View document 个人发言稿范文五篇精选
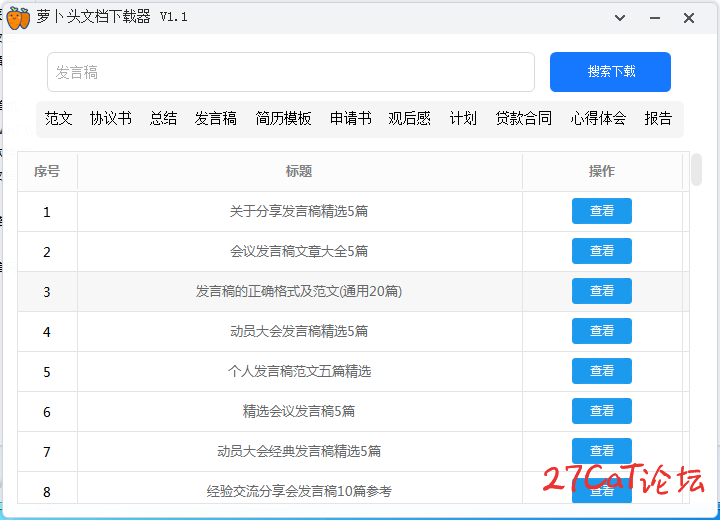Image resolution: width=720 pixels, height=520 pixels. coord(602,371)
